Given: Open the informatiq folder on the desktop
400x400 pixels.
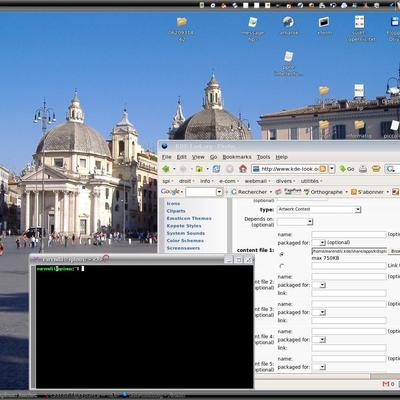Looking at the screenshot, I should point(359,125).
